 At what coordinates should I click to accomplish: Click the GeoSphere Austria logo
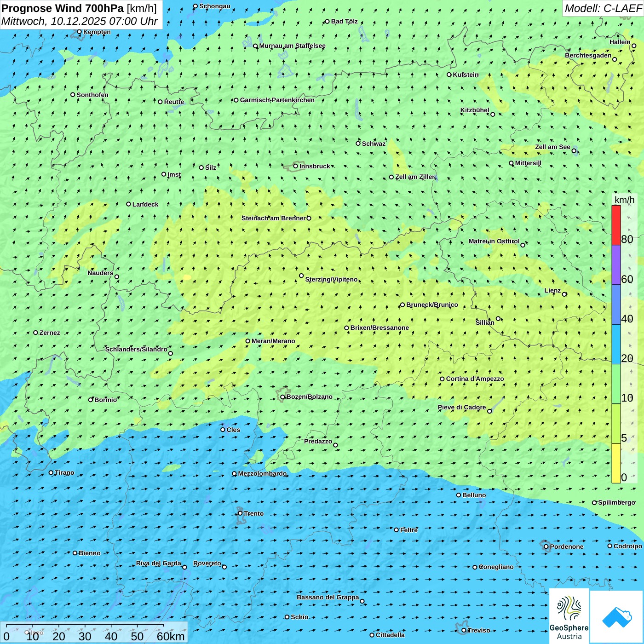(x=569, y=616)
